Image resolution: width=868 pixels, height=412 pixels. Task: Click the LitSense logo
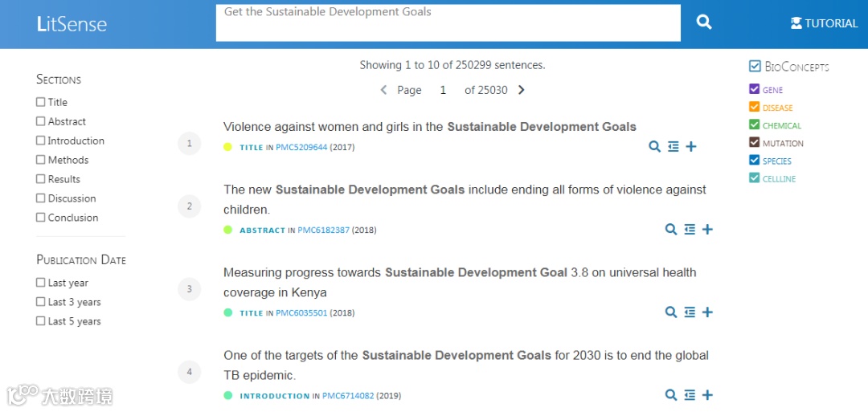pyautogui.click(x=72, y=23)
